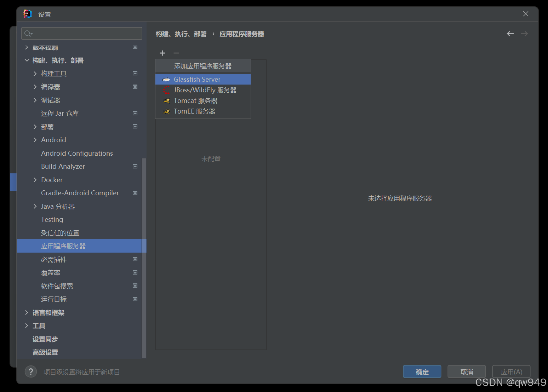The image size is (548, 392).
Task: Cancel with the 取消 button
Action: pyautogui.click(x=467, y=372)
